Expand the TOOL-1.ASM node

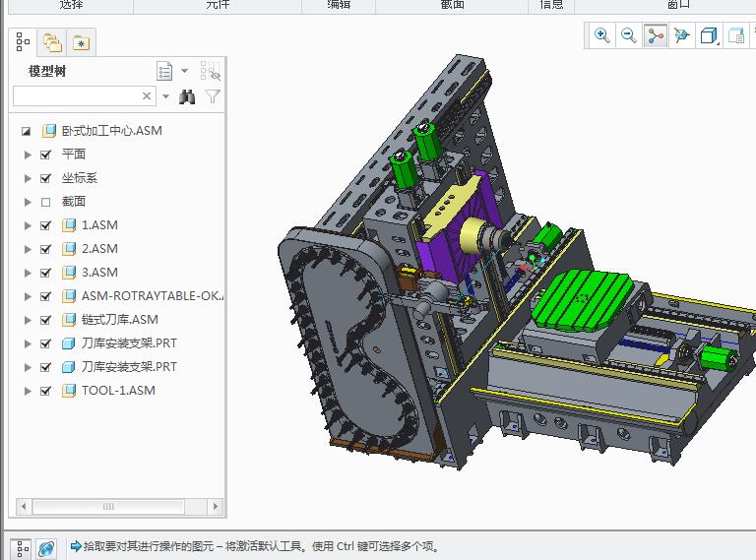[x=28, y=391]
